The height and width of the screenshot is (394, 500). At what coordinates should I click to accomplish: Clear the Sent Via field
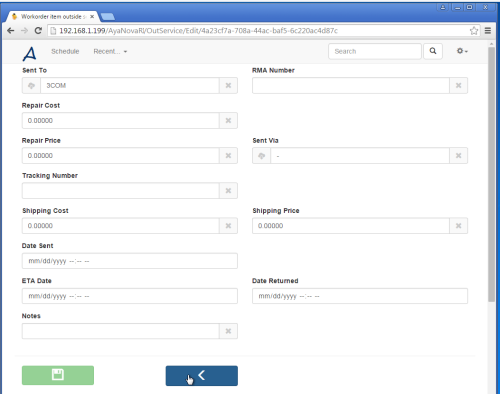coord(459,156)
